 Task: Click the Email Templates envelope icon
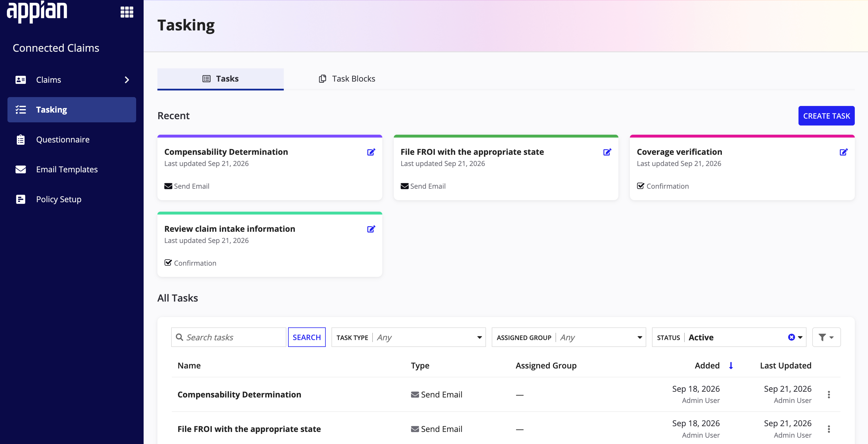point(21,169)
